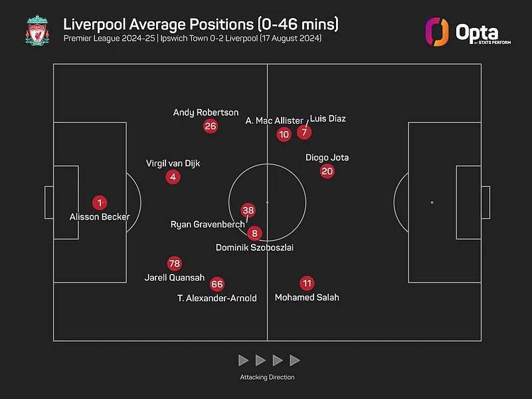Image resolution: width=532 pixels, height=399 pixels.
Task: Click the Liverpool club crest logo
Action: tap(37, 32)
